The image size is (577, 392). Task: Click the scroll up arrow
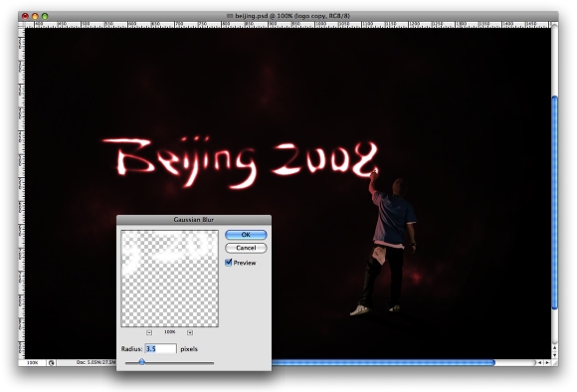click(554, 347)
